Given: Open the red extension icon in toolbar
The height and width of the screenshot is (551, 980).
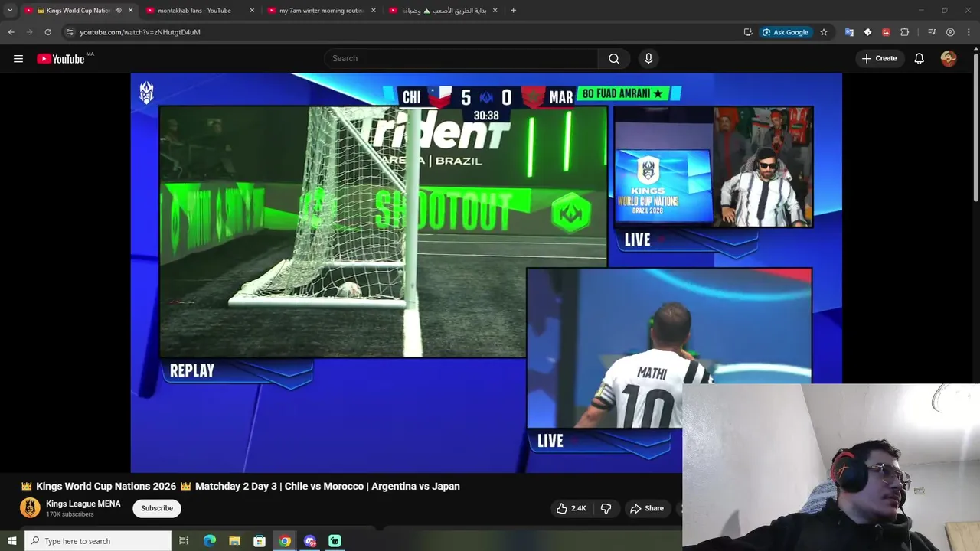Looking at the screenshot, I should 886,32.
